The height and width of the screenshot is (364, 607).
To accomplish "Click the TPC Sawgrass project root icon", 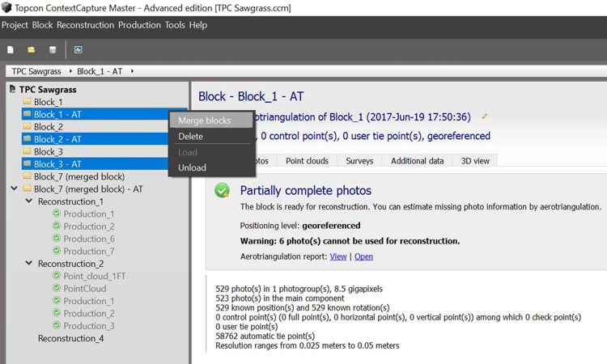I will [13, 89].
